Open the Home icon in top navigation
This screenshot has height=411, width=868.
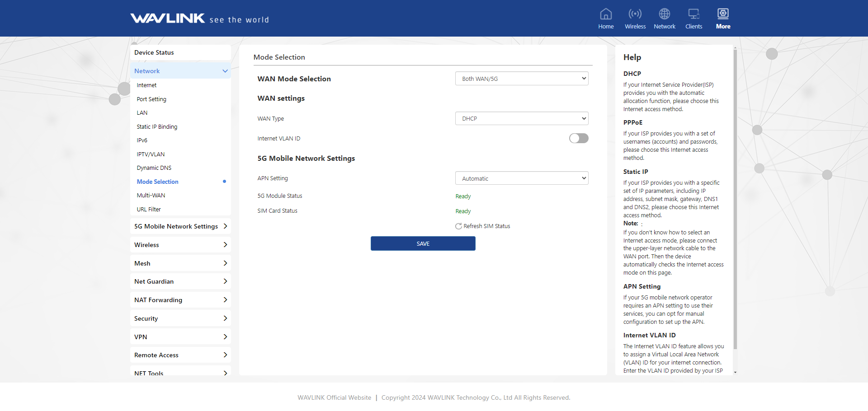point(606,14)
